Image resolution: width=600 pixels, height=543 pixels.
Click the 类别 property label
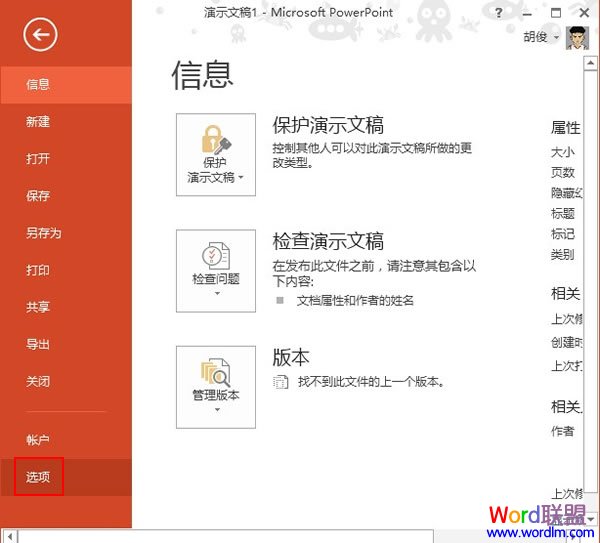pyautogui.click(x=562, y=254)
